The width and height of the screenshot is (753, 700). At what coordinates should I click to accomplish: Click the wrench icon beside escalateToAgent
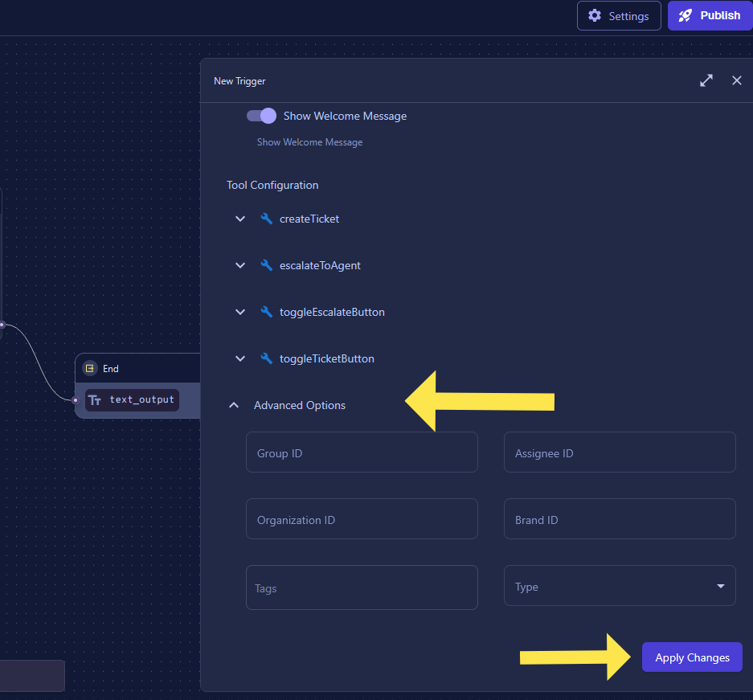pos(267,265)
